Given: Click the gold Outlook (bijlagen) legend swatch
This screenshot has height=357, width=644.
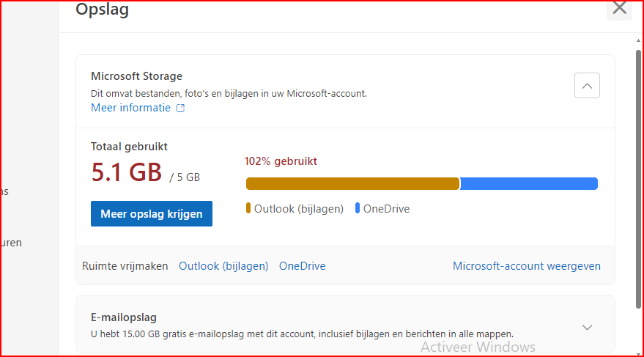Looking at the screenshot, I should point(248,208).
